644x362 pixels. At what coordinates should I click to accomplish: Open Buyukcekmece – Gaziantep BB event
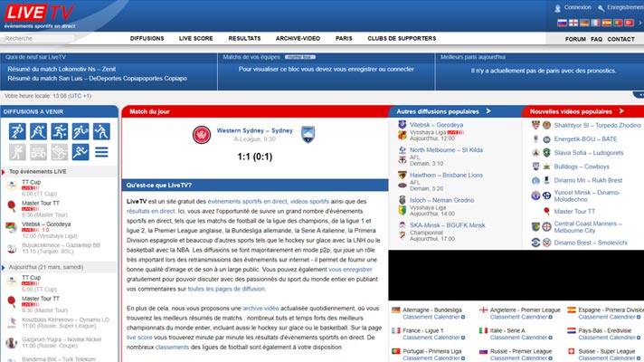point(61,245)
